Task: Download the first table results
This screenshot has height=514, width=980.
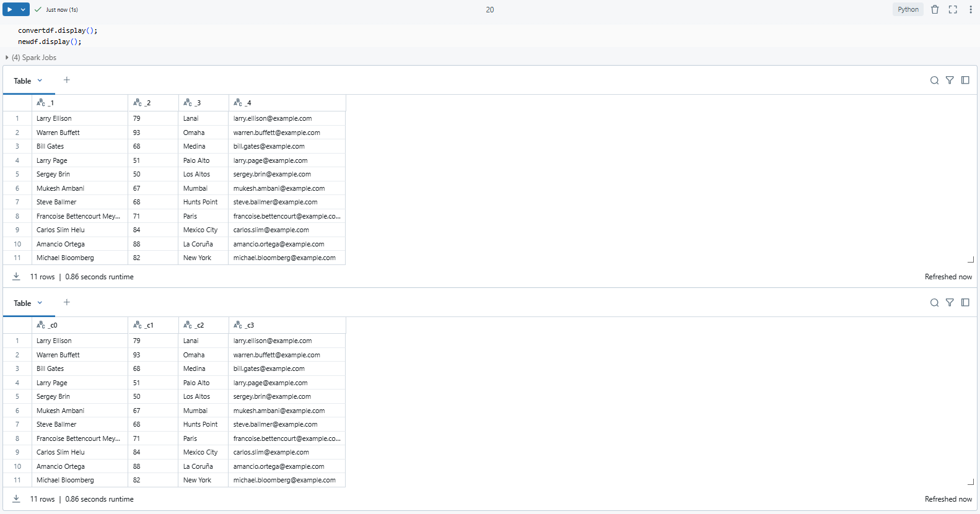Action: point(17,277)
